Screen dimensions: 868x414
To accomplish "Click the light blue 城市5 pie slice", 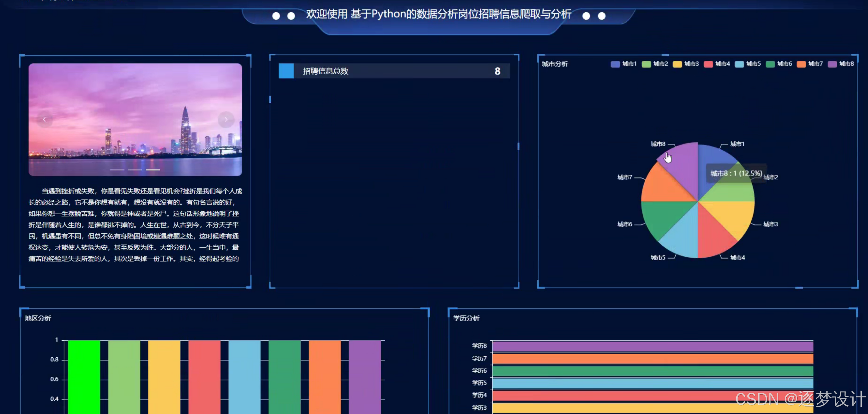I will coord(683,236).
